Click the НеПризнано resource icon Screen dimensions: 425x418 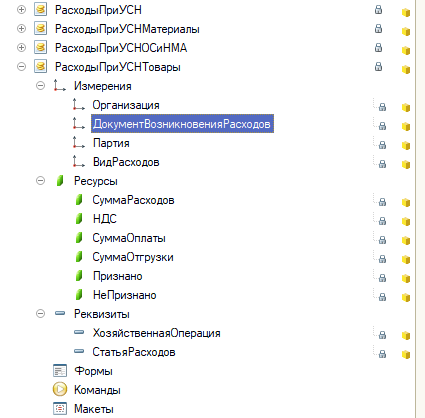(x=79, y=295)
